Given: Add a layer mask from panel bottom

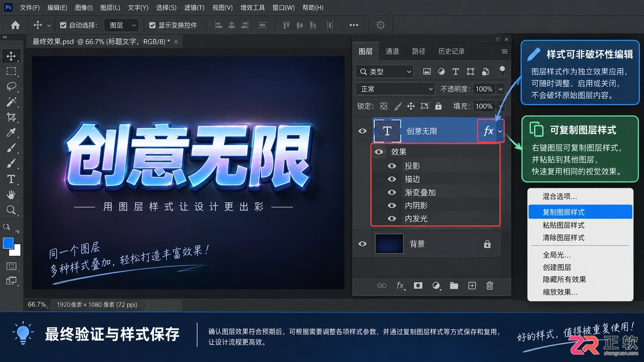Looking at the screenshot, I should pyautogui.click(x=418, y=286).
